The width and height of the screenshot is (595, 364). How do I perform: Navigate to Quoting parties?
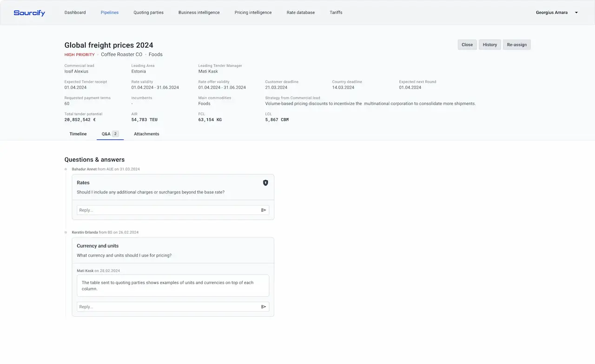[x=148, y=13]
